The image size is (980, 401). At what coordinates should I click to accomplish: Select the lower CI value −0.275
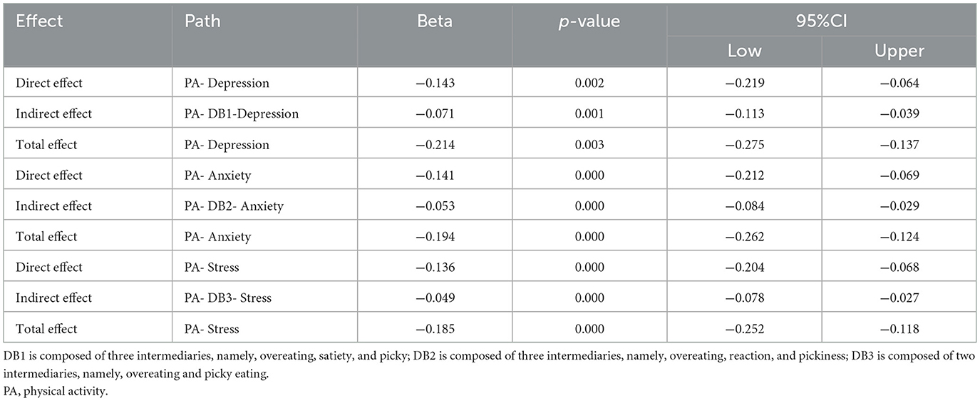pyautogui.click(x=744, y=145)
